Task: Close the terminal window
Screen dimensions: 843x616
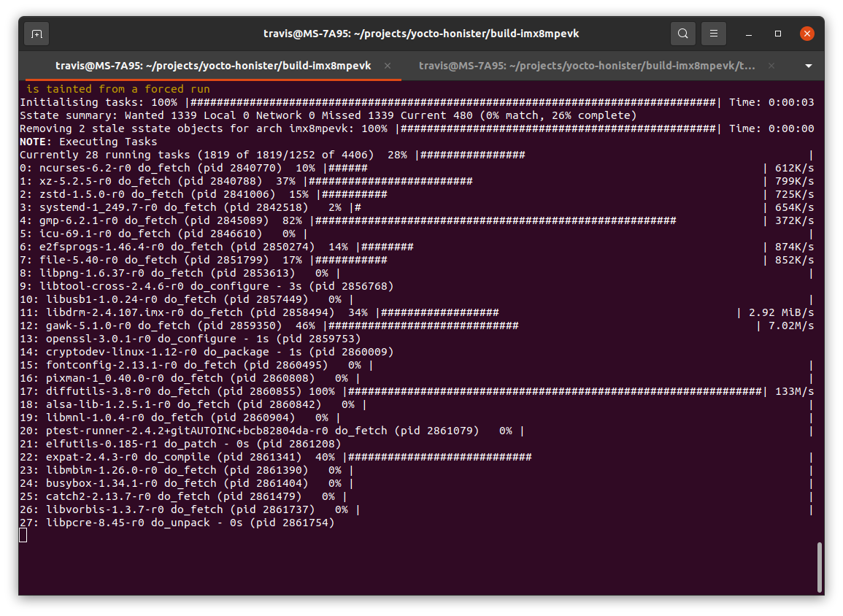Action: (807, 34)
